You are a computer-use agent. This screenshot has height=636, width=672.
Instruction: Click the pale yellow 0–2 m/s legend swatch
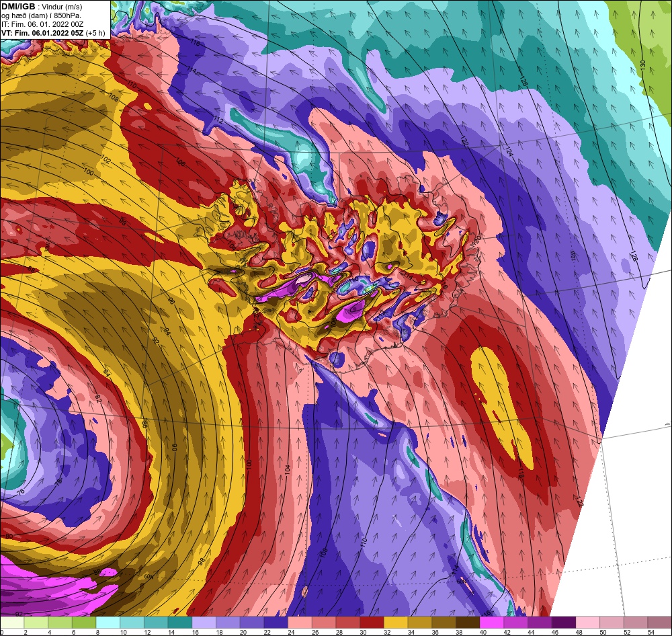click(x=12, y=623)
